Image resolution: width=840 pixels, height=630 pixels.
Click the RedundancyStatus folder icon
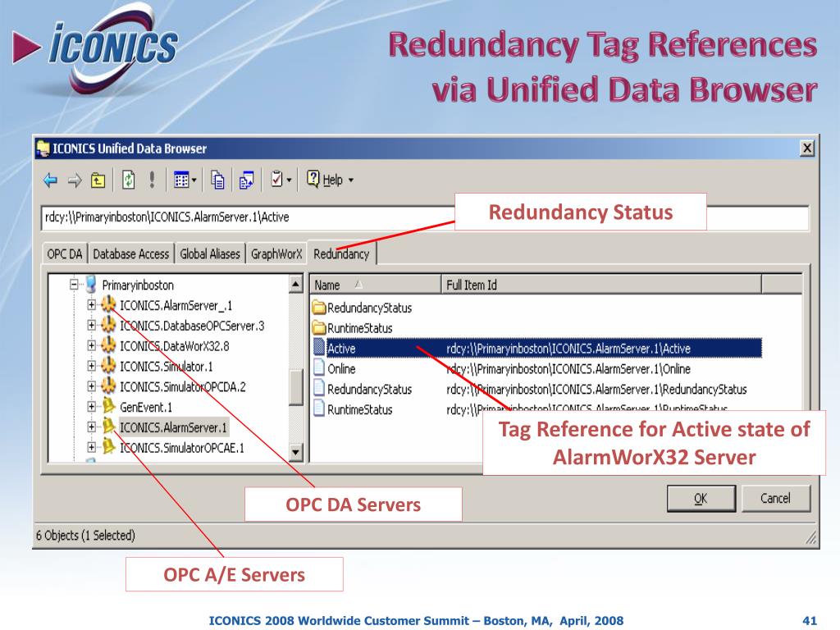[319, 308]
